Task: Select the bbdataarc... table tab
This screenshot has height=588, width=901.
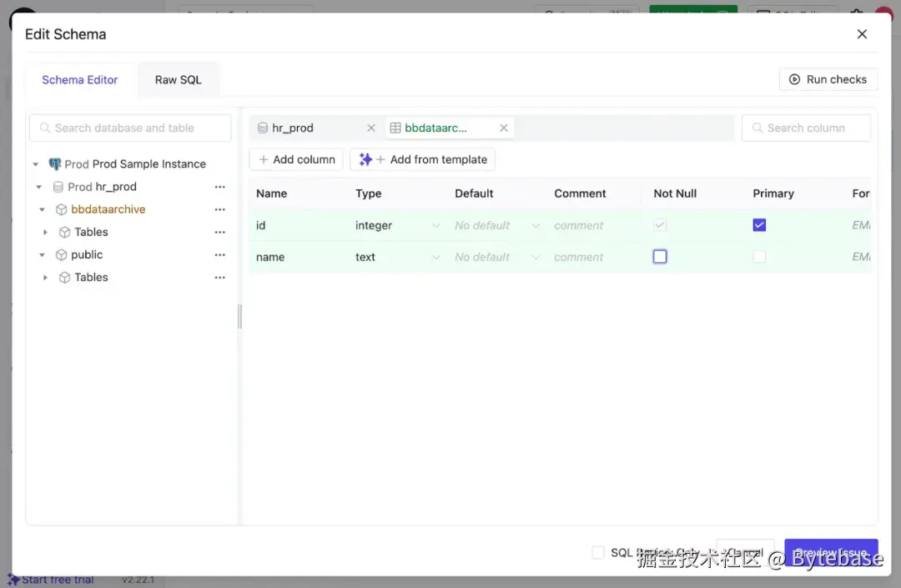Action: click(x=435, y=128)
